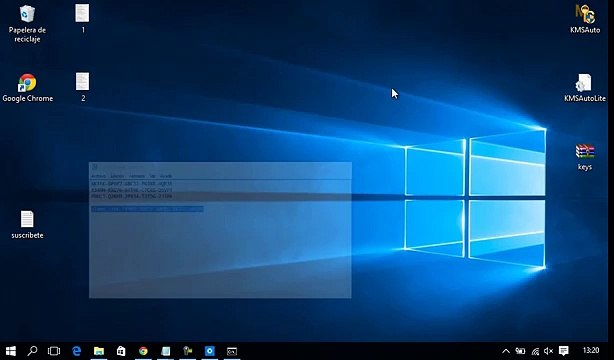This screenshot has width=614, height=360.
Task: Select the keys WinRAR archive
Action: (x=585, y=157)
